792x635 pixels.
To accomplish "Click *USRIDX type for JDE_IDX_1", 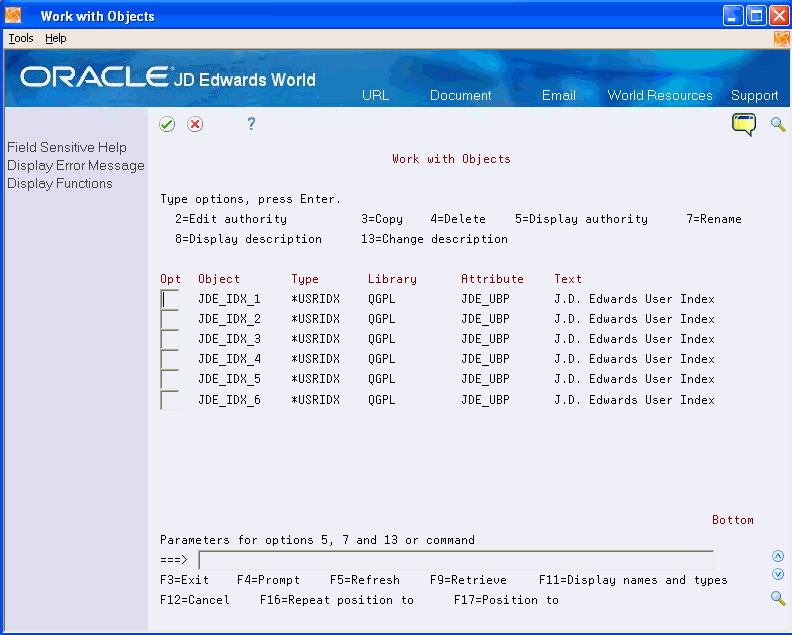I will (316, 299).
